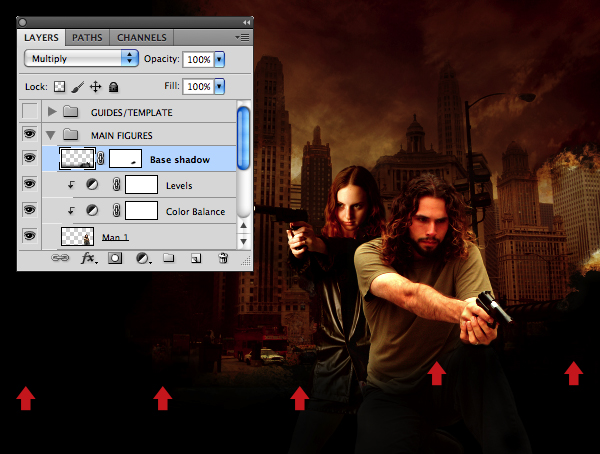The image size is (600, 454).
Task: Click the Base shadow layer name
Action: point(180,159)
